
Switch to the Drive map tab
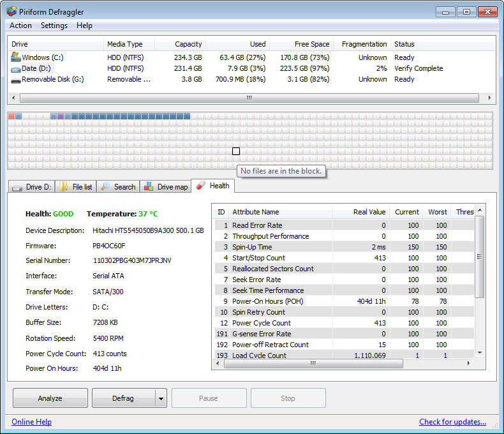tap(166, 187)
